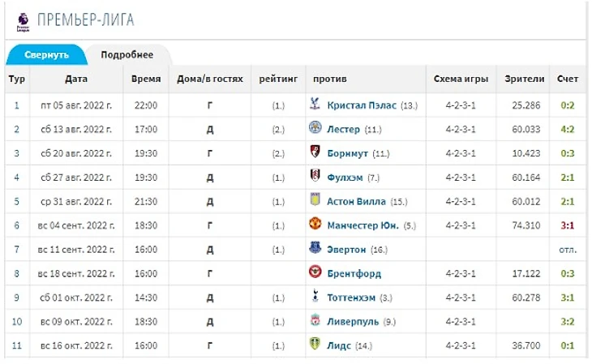Open matchday 10 round number link

pyautogui.click(x=16, y=321)
